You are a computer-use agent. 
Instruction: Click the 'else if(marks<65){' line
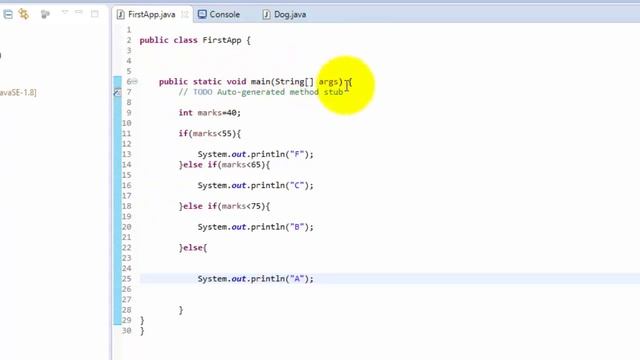coord(224,165)
